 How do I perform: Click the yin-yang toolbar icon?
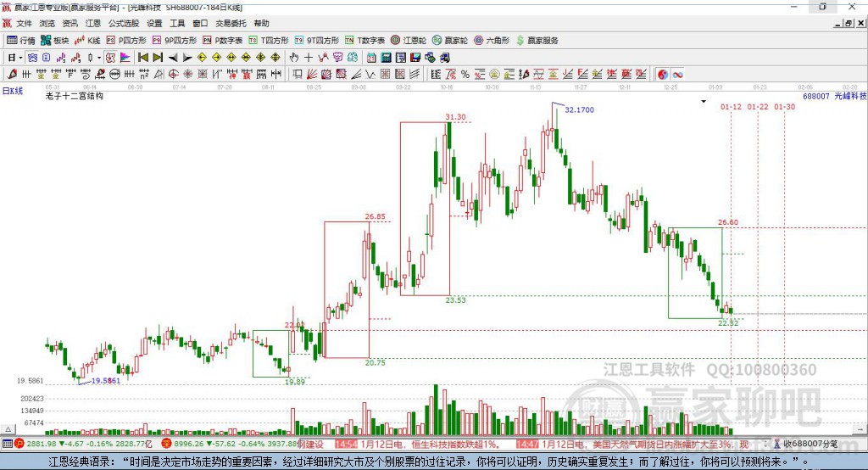pyautogui.click(x=663, y=75)
